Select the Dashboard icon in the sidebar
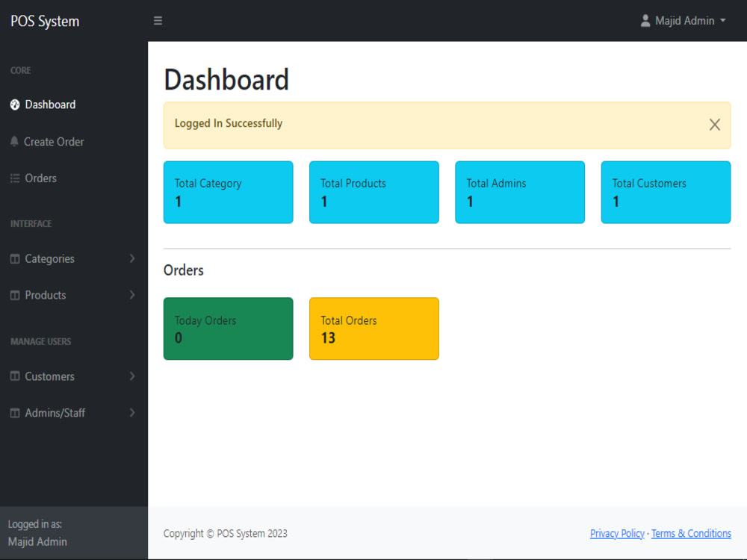The height and width of the screenshot is (560, 747). tap(15, 105)
